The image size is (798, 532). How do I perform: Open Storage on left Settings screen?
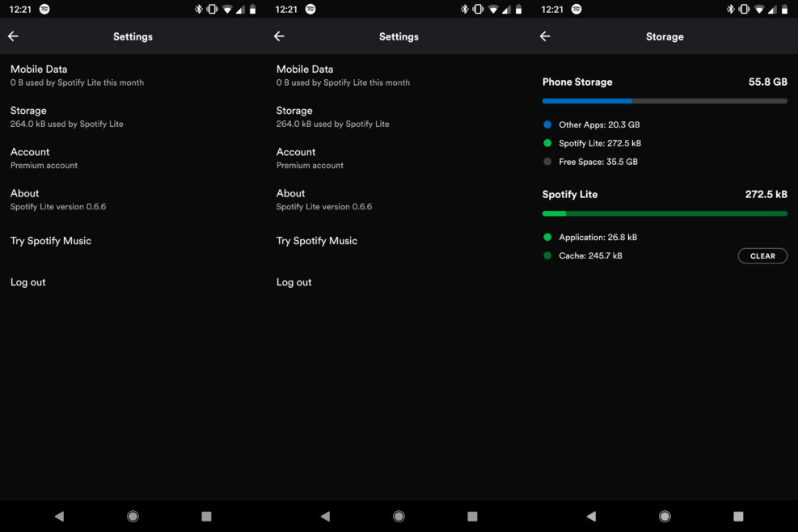pyautogui.click(x=133, y=116)
